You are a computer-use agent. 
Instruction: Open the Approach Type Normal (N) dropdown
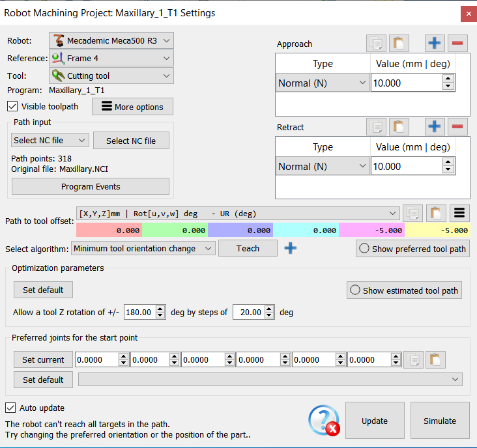323,83
